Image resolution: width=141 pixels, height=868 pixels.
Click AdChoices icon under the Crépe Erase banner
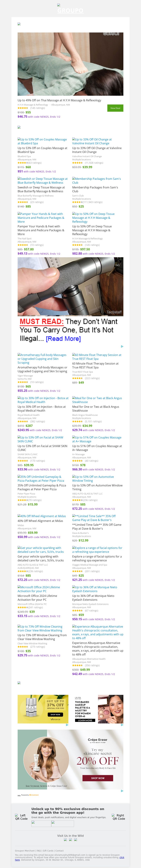pos(122,791)
